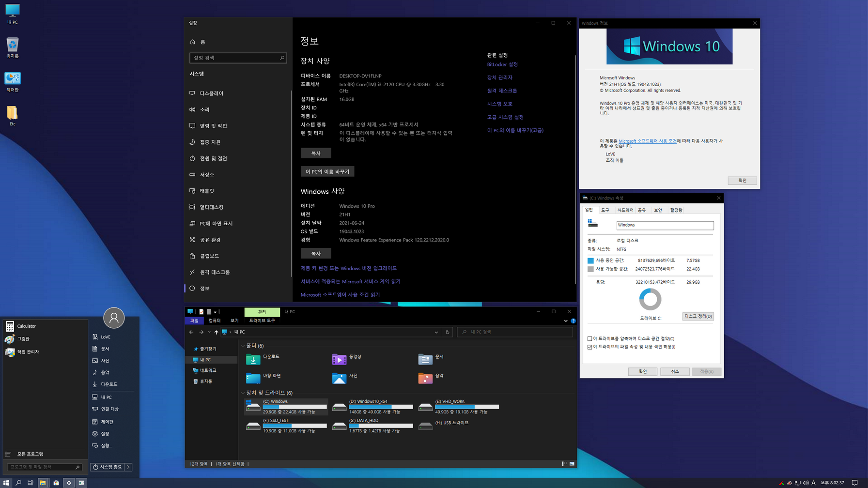
Task: Select the (D:) Windows10_x64 drive
Action: tap(372, 407)
